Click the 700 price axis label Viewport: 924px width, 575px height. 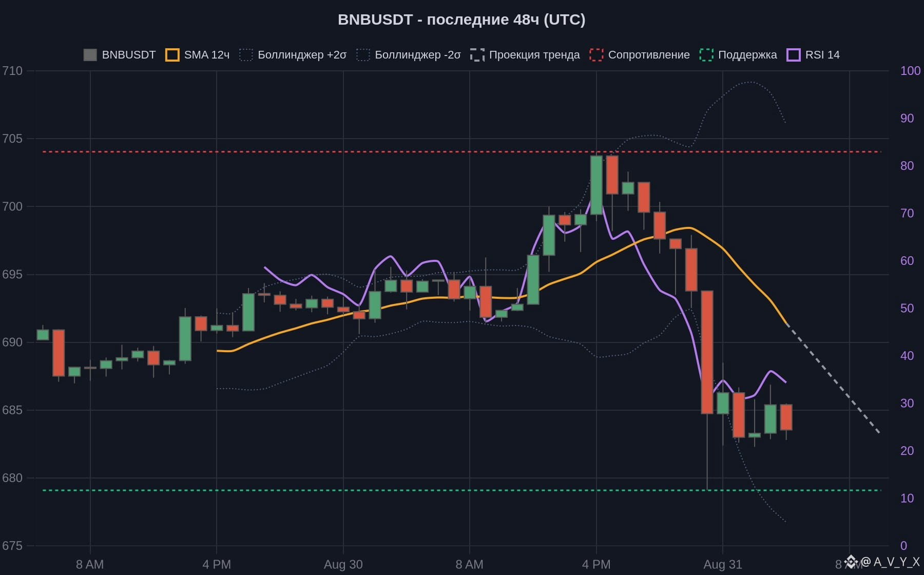click(12, 206)
